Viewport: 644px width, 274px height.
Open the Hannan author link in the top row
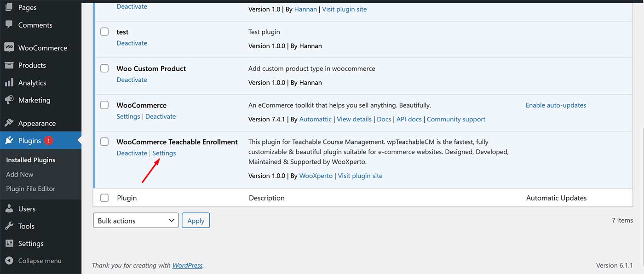(x=306, y=9)
